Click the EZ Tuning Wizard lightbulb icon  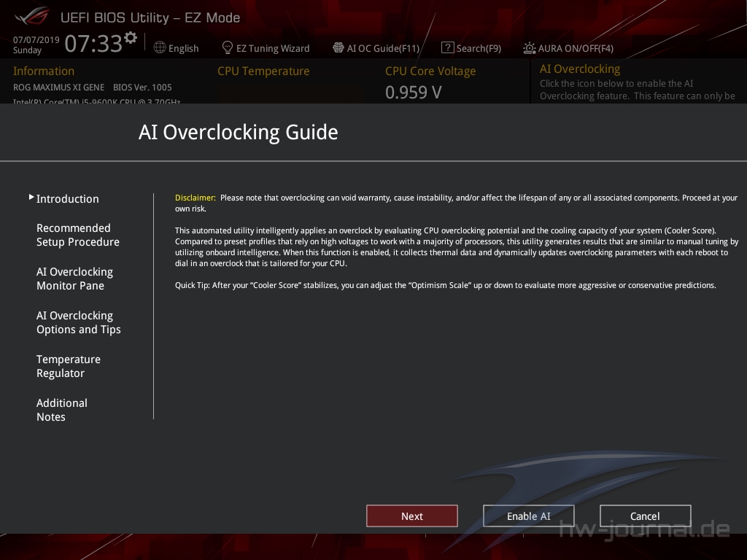(228, 47)
